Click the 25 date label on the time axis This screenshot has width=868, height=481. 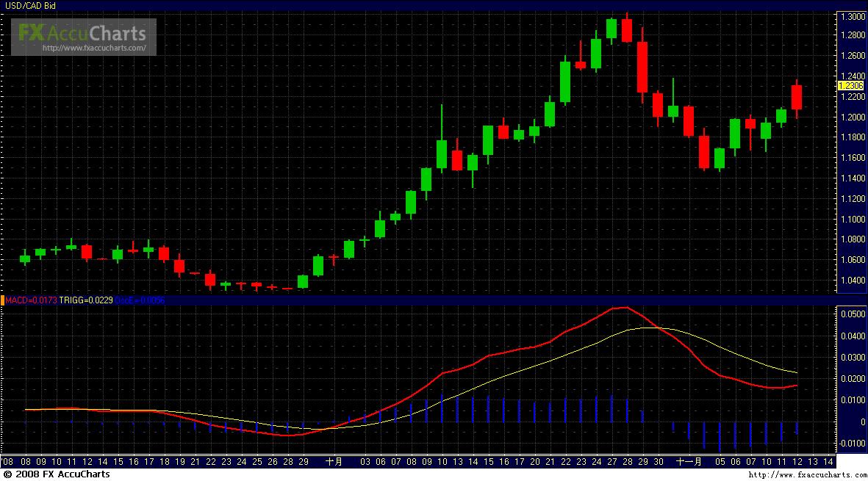point(257,462)
